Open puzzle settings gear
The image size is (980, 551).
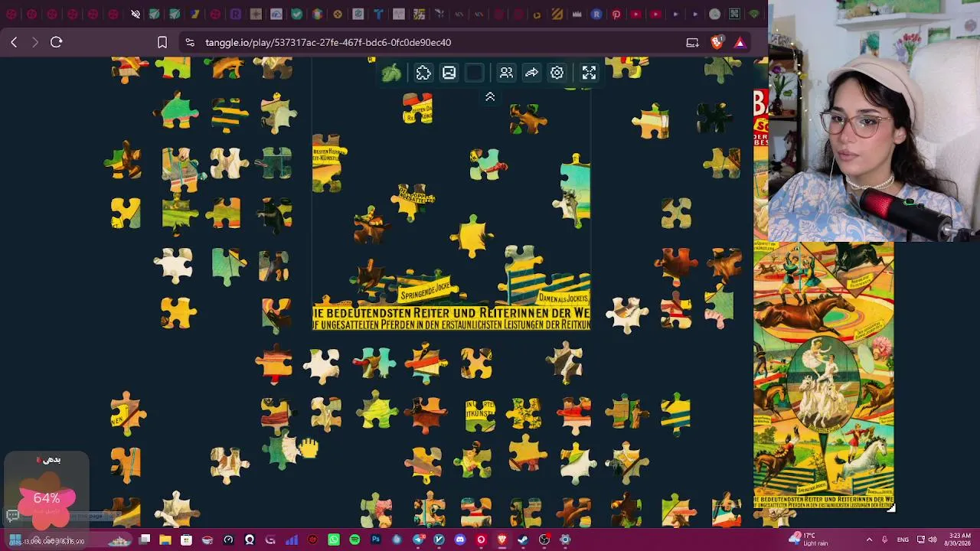(557, 73)
